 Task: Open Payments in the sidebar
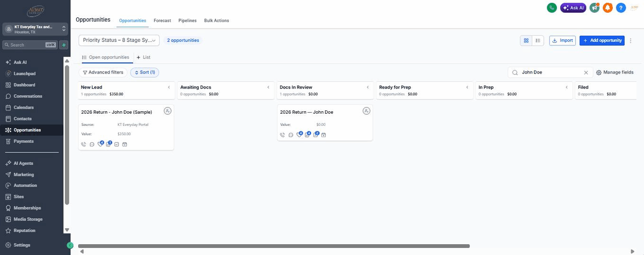(x=23, y=141)
